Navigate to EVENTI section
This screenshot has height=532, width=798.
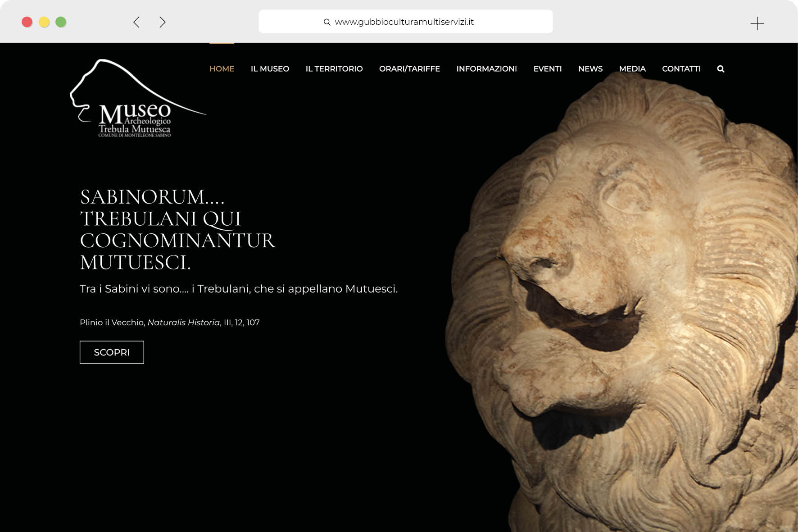click(548, 69)
